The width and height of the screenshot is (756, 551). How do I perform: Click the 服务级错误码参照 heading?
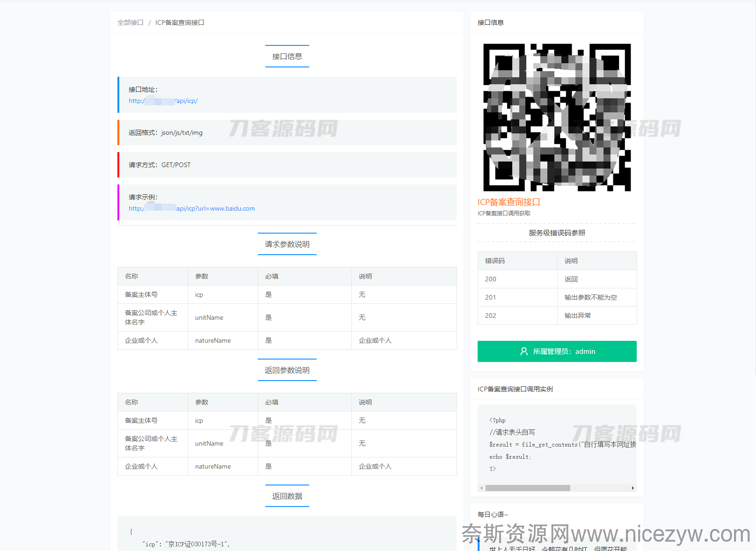coord(557,233)
